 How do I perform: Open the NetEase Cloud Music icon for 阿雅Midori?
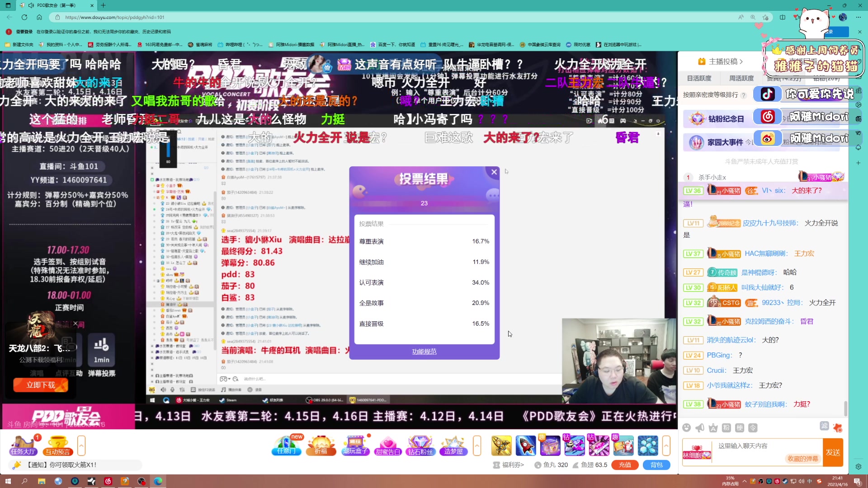click(x=767, y=117)
